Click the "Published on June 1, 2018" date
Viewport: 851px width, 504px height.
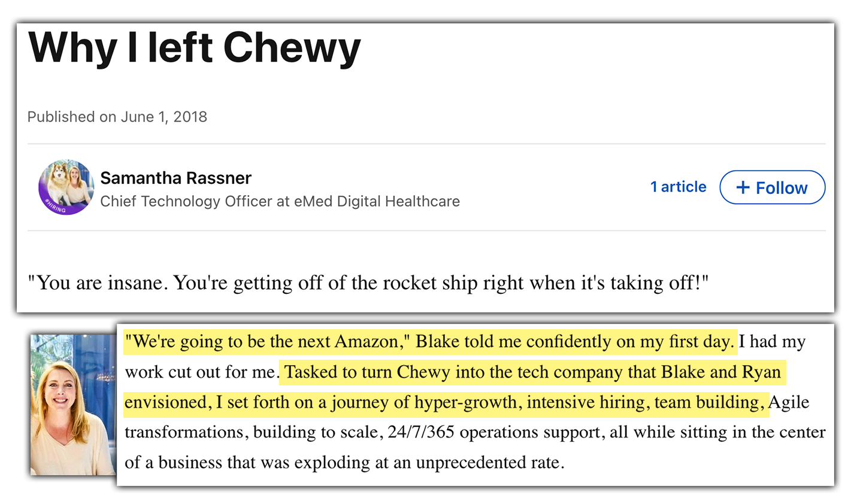click(x=117, y=117)
